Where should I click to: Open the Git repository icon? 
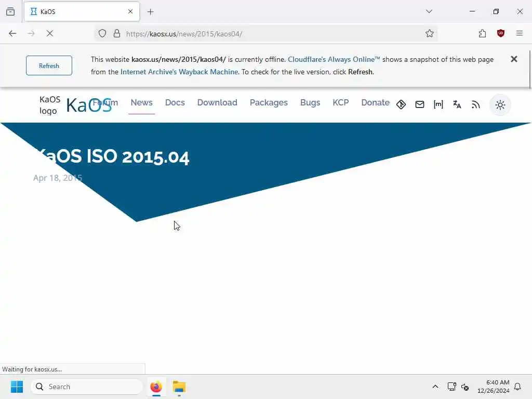(401, 104)
